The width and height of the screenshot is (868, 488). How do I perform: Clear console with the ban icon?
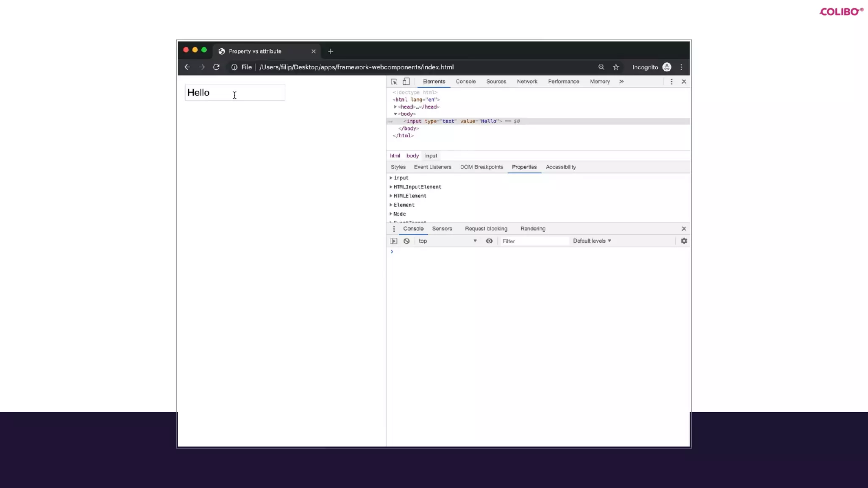[x=406, y=241]
